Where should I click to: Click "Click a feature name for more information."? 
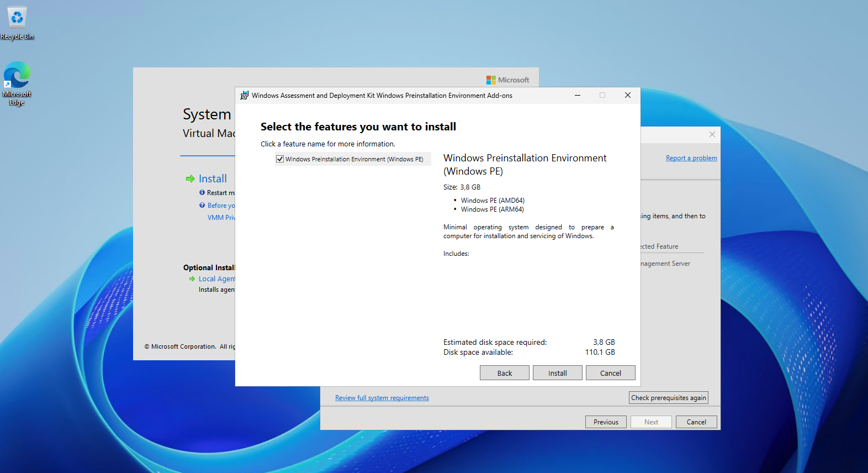point(328,144)
